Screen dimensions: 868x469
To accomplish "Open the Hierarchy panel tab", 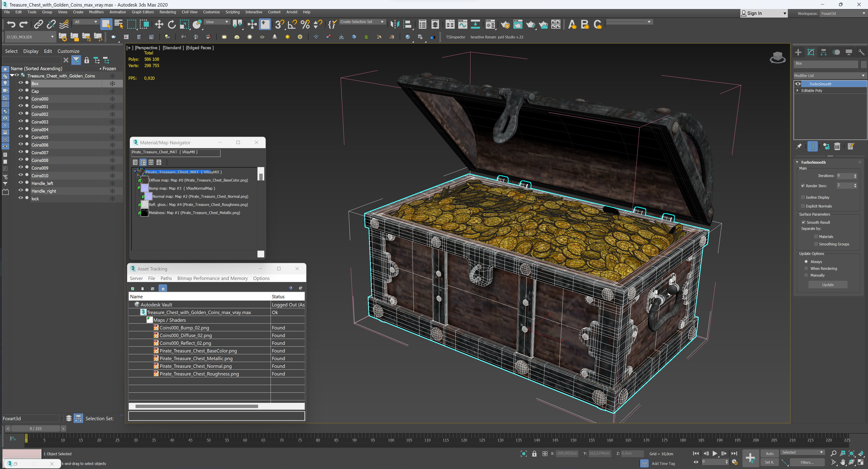I will pyautogui.click(x=824, y=52).
